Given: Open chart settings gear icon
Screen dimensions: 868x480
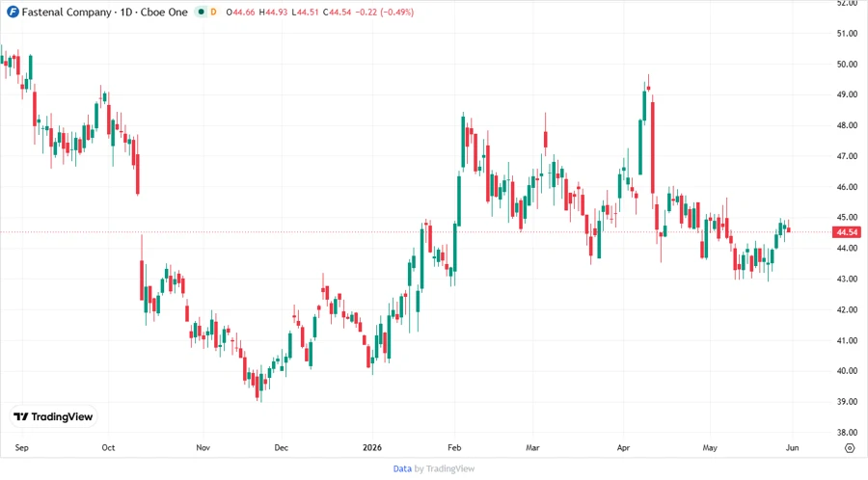Looking at the screenshot, I should tap(850, 448).
